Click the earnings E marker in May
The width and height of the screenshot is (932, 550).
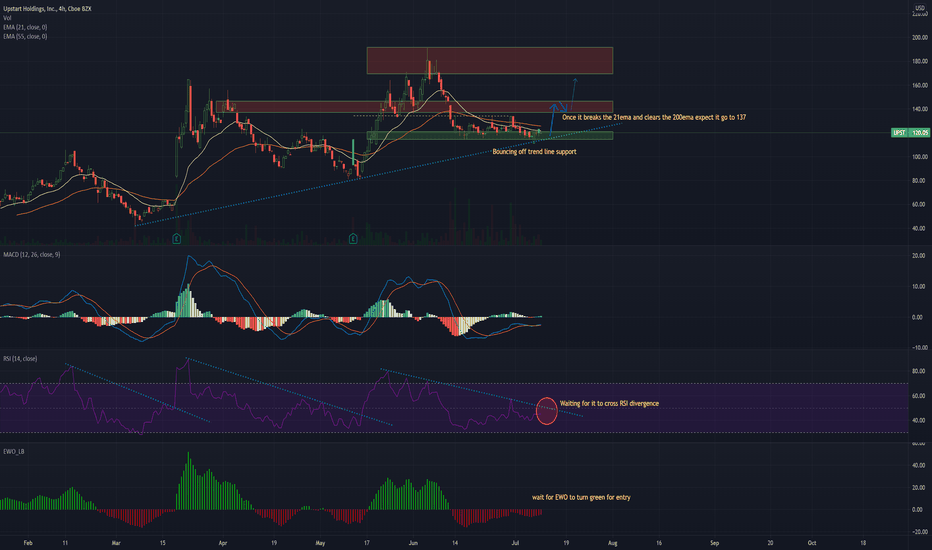coord(353,238)
